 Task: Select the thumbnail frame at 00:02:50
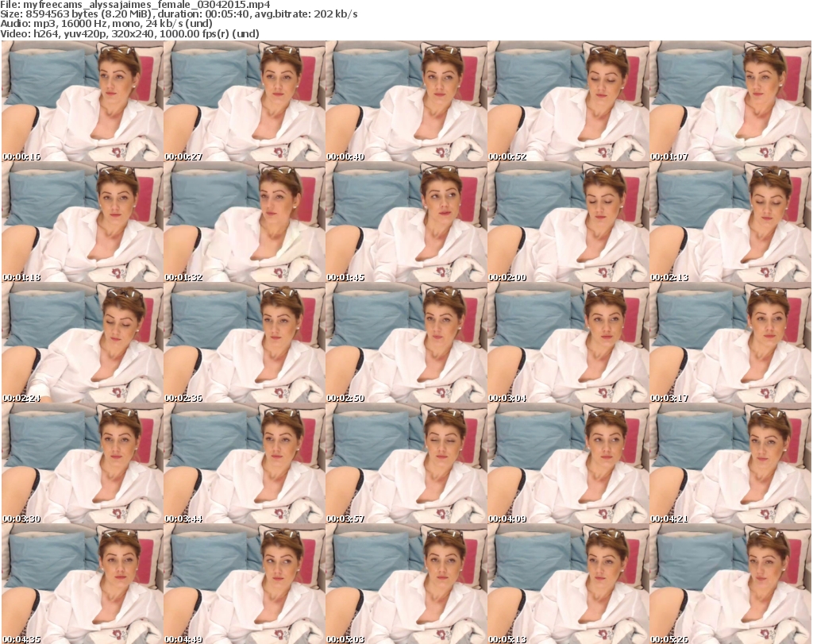tap(406, 343)
